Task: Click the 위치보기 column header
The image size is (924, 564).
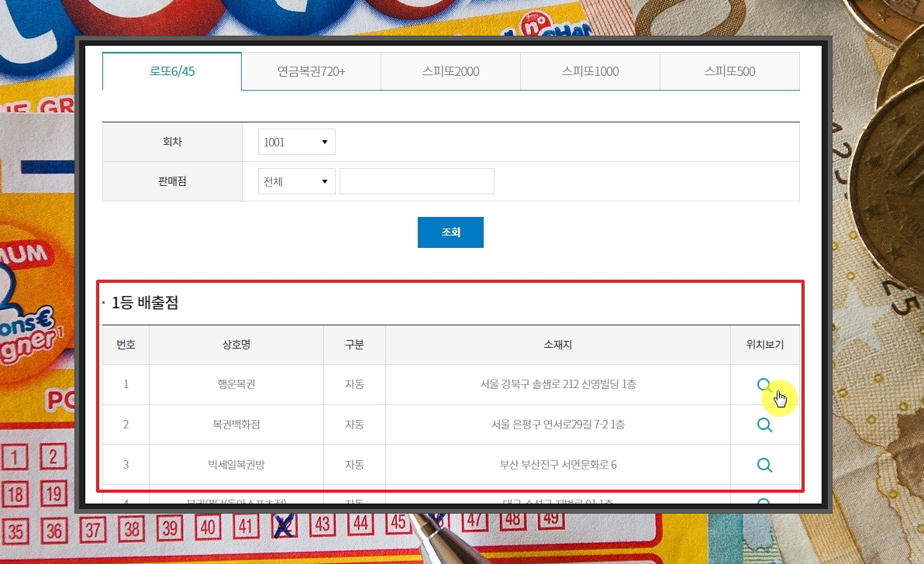Action: [765, 345]
